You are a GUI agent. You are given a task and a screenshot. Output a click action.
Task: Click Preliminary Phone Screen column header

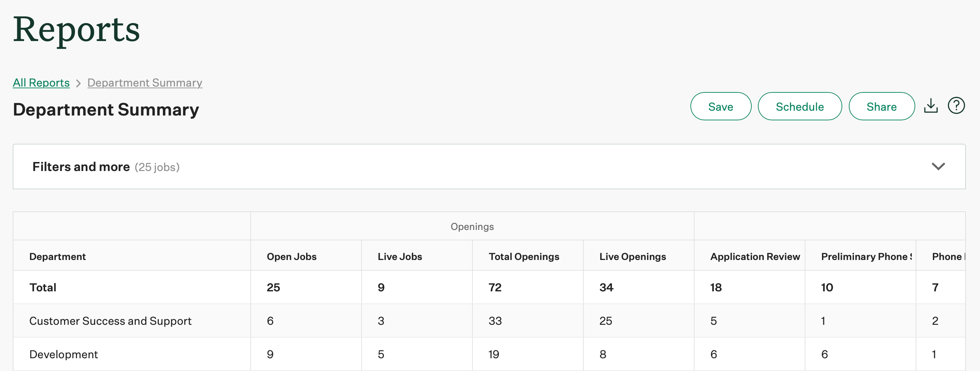tap(866, 256)
